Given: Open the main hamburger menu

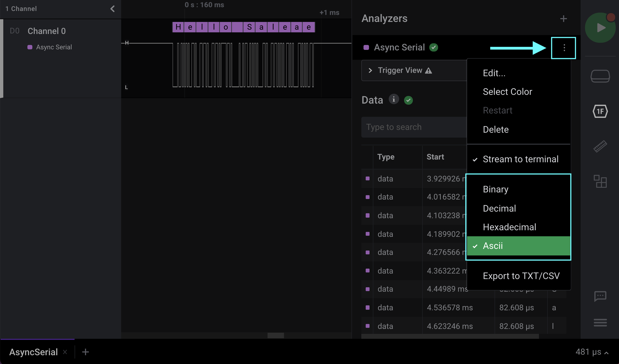Looking at the screenshot, I should [600, 323].
